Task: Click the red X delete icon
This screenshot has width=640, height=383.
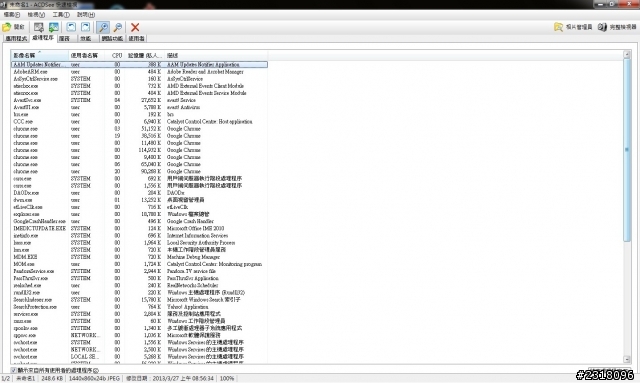Action: pyautogui.click(x=135, y=27)
